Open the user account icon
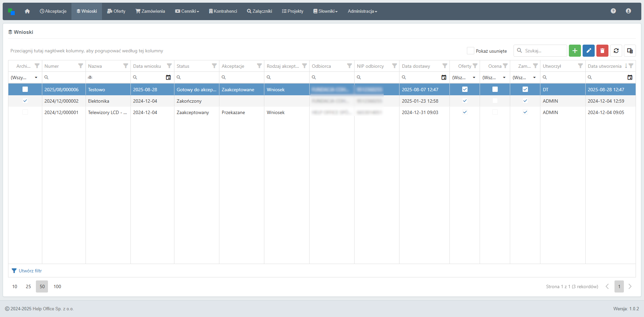The image size is (644, 317). click(x=628, y=11)
